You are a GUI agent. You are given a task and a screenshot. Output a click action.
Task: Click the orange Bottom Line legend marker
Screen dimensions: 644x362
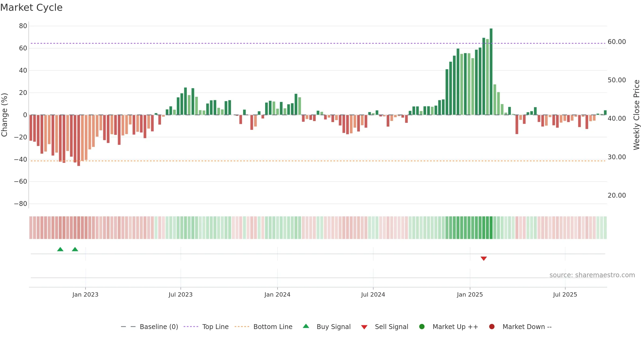(x=242, y=327)
